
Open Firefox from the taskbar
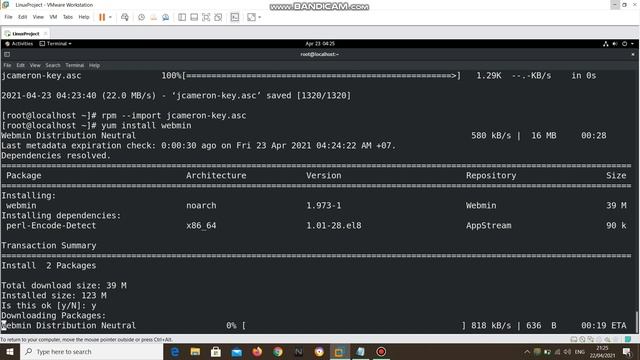[257, 351]
